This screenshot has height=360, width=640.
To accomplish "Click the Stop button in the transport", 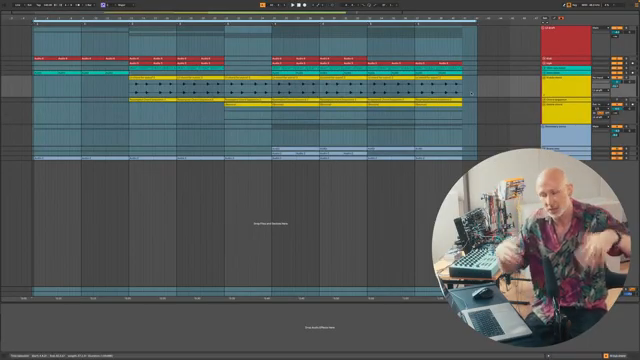I will [x=298, y=5].
